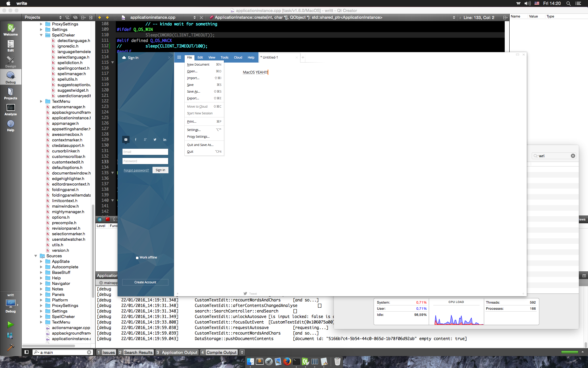
Task: Open the Projects mode
Action: coord(11,94)
